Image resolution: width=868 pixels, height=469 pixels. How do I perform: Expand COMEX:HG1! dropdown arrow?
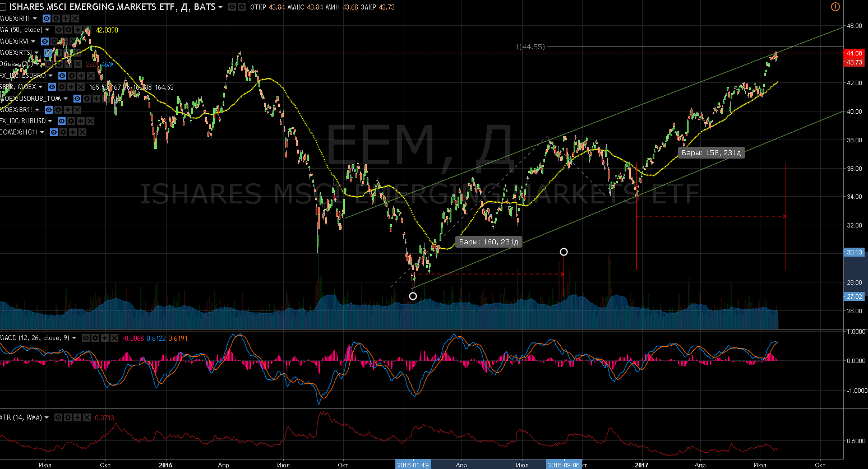click(42, 132)
